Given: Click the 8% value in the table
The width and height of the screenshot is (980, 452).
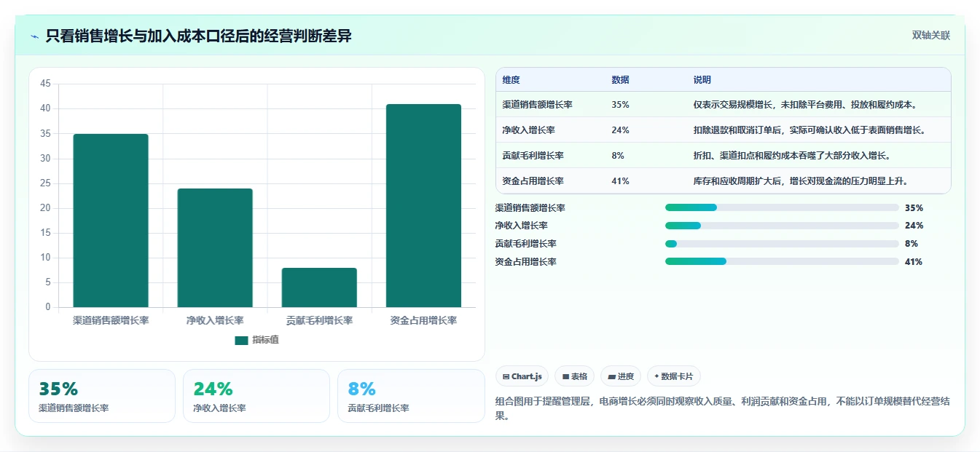Looking at the screenshot, I should point(618,156).
